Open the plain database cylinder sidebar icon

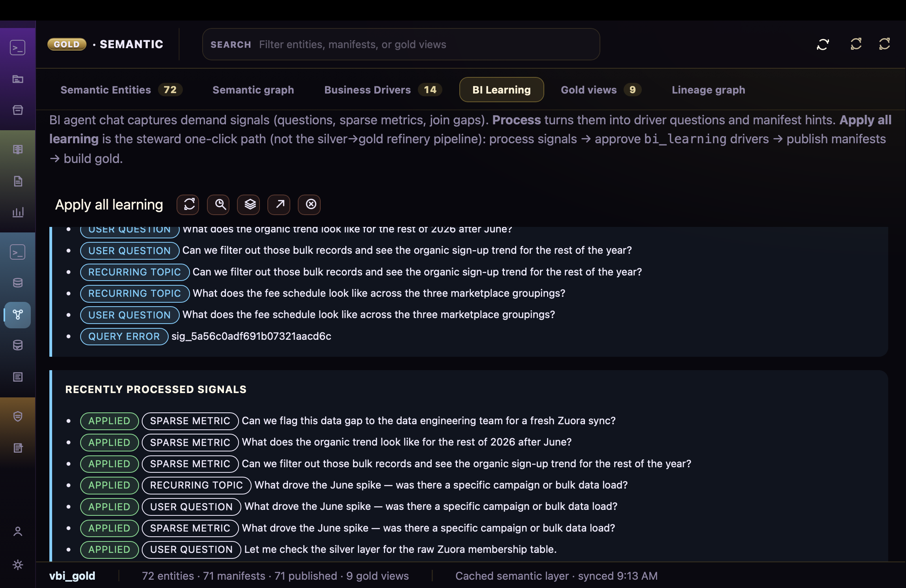point(18,283)
